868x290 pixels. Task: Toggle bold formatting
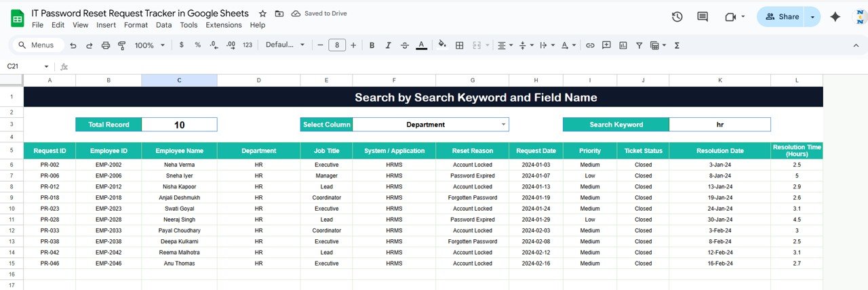tap(372, 45)
